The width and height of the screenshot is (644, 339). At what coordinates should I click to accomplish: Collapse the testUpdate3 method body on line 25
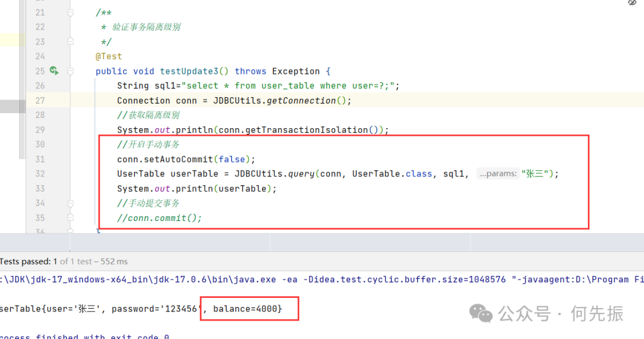pyautogui.click(x=70, y=71)
